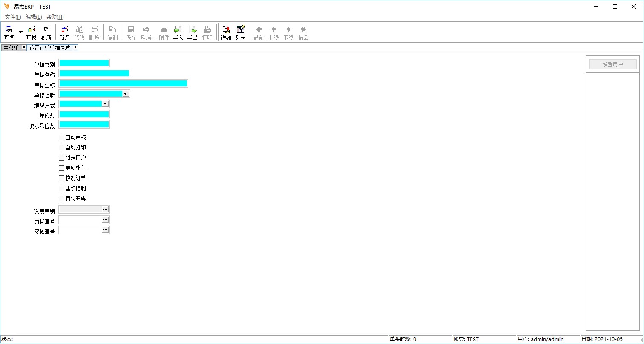644x344 pixels.
Task: Check the 直接开票 checkbox
Action: pos(62,198)
